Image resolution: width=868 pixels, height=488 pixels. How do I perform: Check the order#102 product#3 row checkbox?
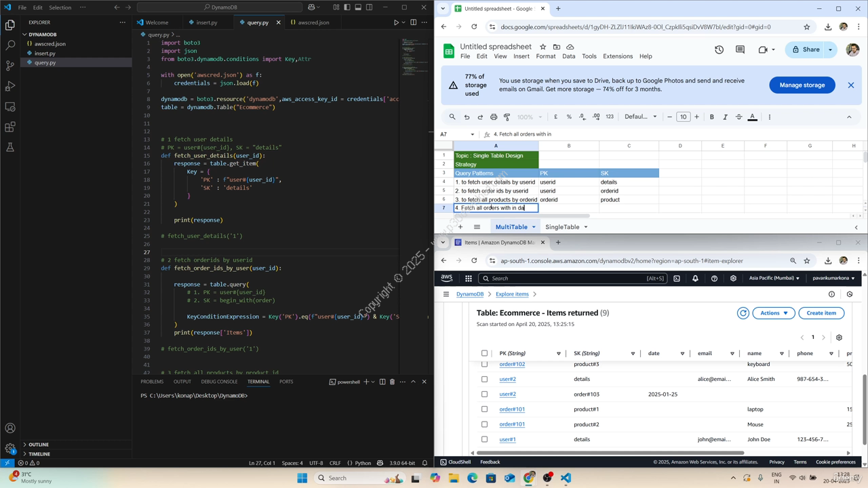[x=484, y=364]
